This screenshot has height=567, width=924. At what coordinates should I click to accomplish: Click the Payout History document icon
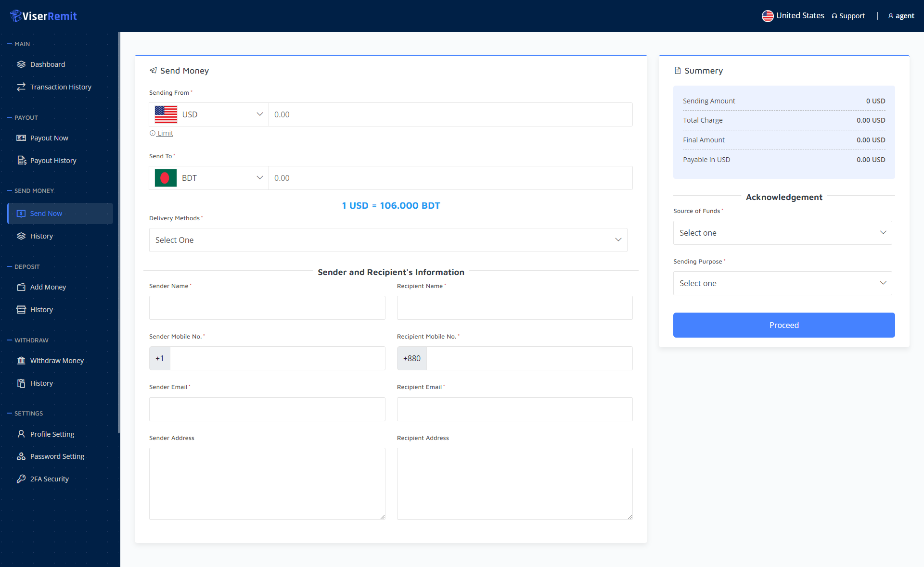click(21, 161)
